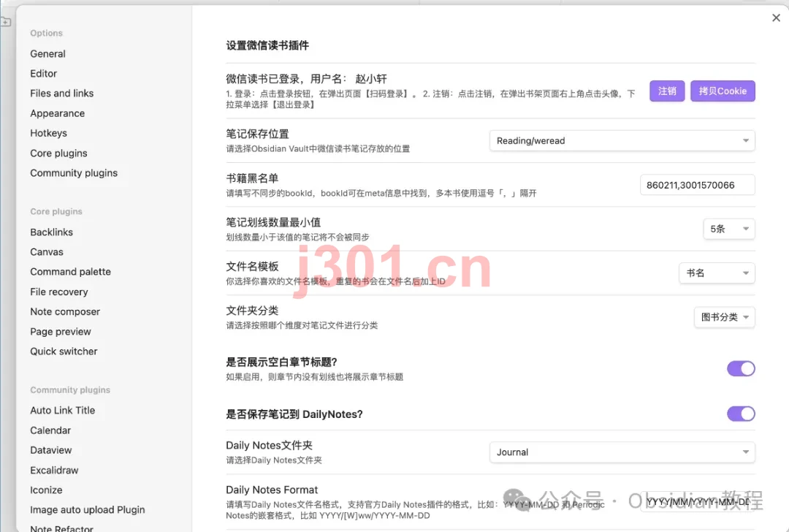
Task: Open the Reading/weread save location dropdown
Action: click(622, 140)
